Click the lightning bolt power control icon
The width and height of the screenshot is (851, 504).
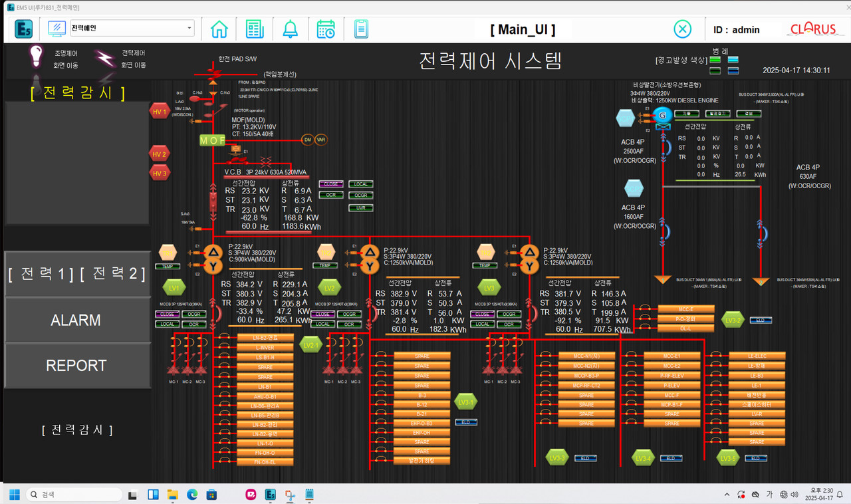[104, 59]
